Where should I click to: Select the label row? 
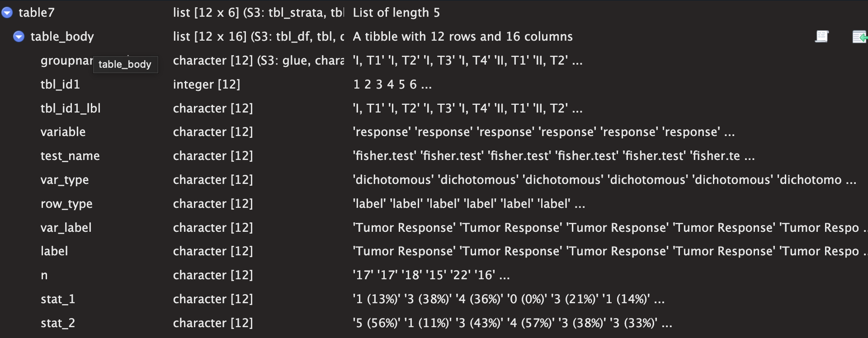[x=434, y=251]
